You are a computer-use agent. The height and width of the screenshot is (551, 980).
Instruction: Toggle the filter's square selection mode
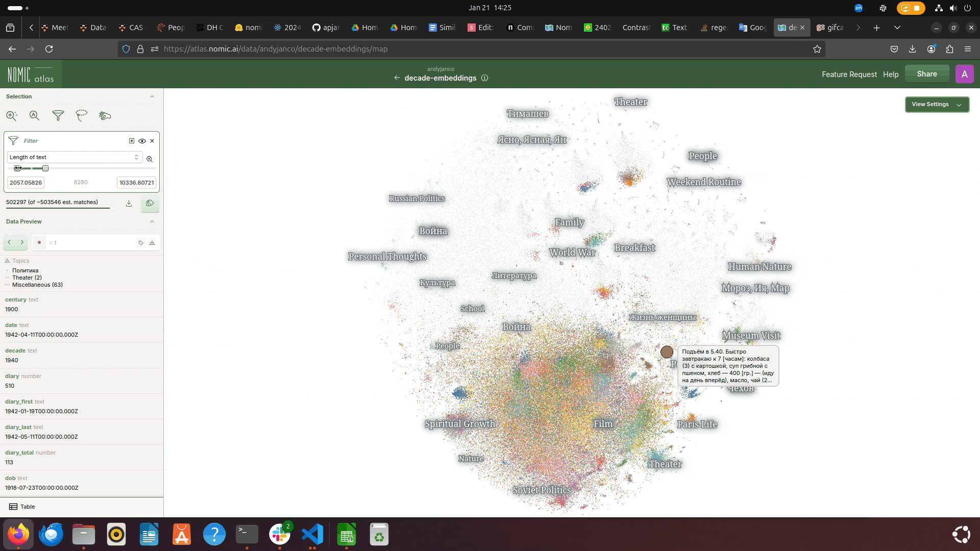point(132,141)
